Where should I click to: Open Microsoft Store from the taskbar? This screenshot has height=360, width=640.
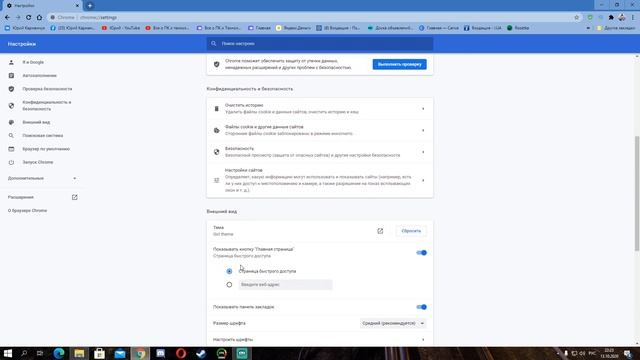pos(99,353)
